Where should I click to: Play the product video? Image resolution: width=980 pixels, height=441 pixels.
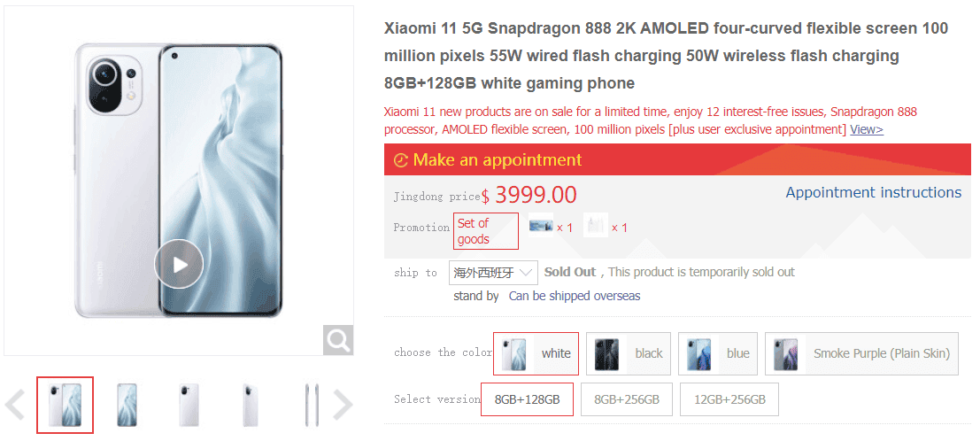pos(179,264)
